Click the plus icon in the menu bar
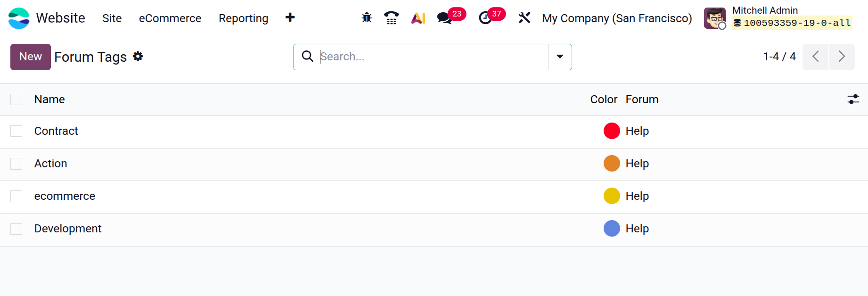Image resolution: width=868 pixels, height=296 pixels. 290,18
